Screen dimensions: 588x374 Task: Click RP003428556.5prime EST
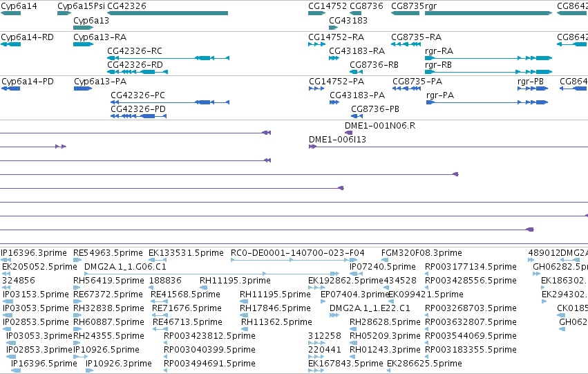[426, 288]
